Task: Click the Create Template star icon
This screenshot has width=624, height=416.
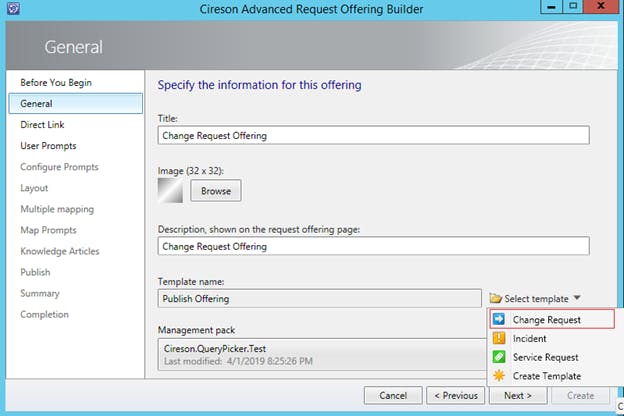Action: (499, 375)
